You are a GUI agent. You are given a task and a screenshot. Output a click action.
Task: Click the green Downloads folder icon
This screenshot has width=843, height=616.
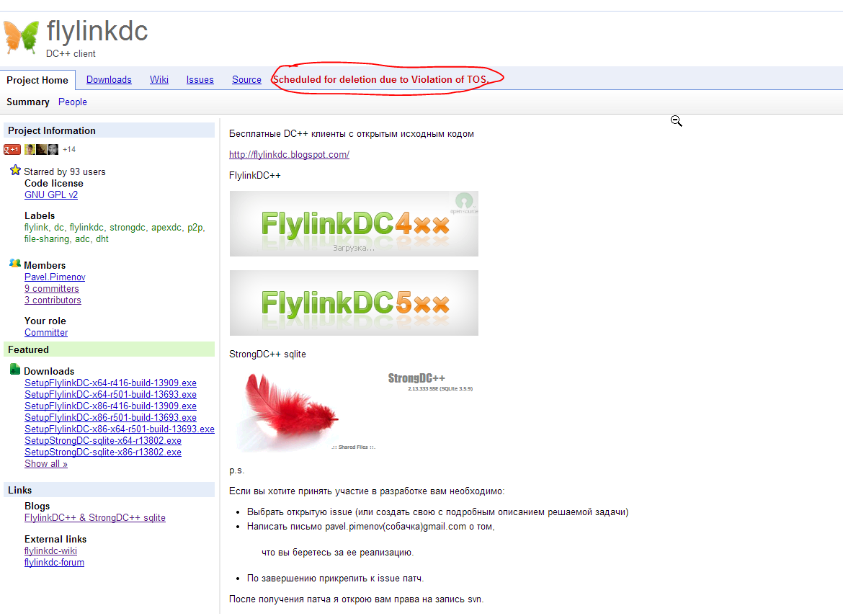click(x=15, y=370)
